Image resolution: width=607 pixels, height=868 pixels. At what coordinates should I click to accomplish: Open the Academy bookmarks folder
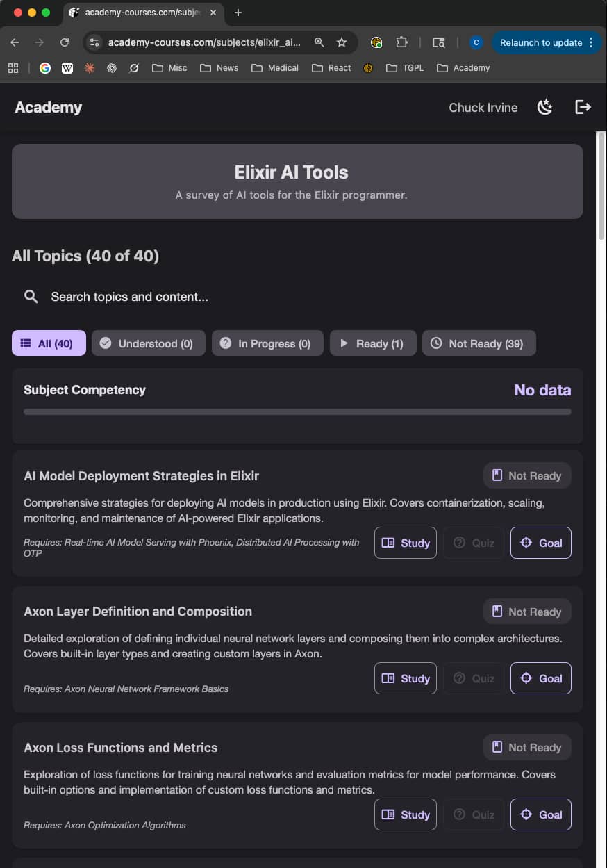(x=463, y=68)
